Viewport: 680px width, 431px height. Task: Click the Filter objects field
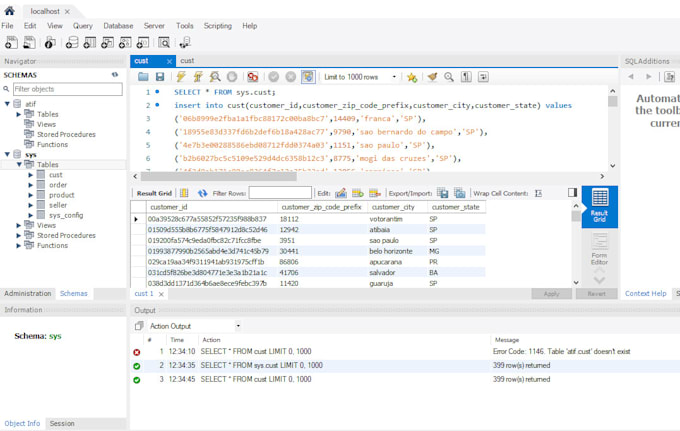(68, 89)
